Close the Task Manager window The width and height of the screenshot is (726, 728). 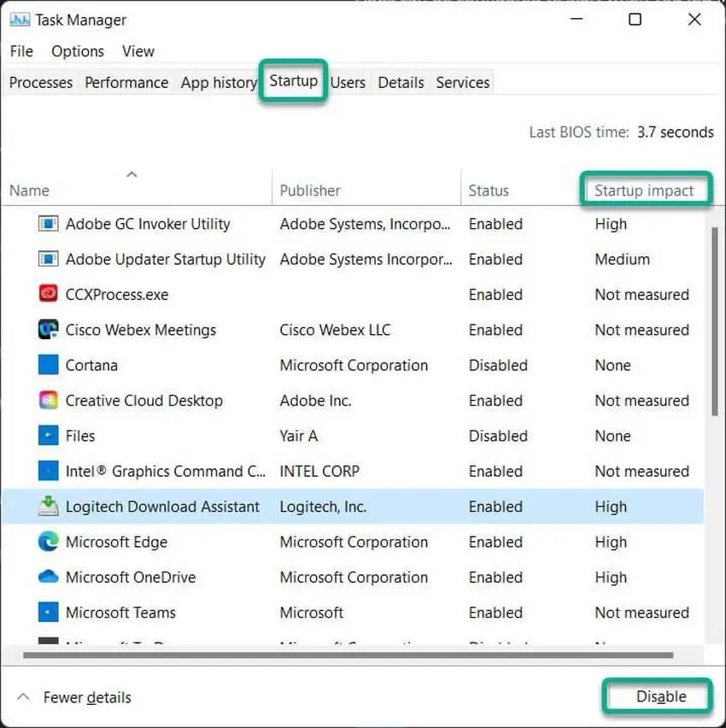click(694, 19)
